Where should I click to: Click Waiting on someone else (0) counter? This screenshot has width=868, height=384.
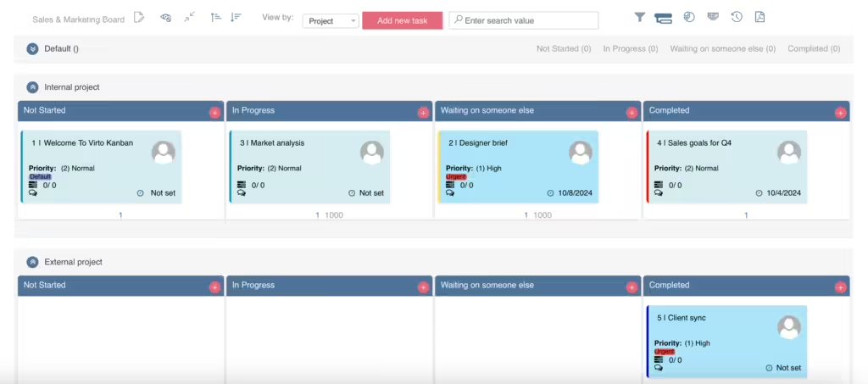click(723, 48)
